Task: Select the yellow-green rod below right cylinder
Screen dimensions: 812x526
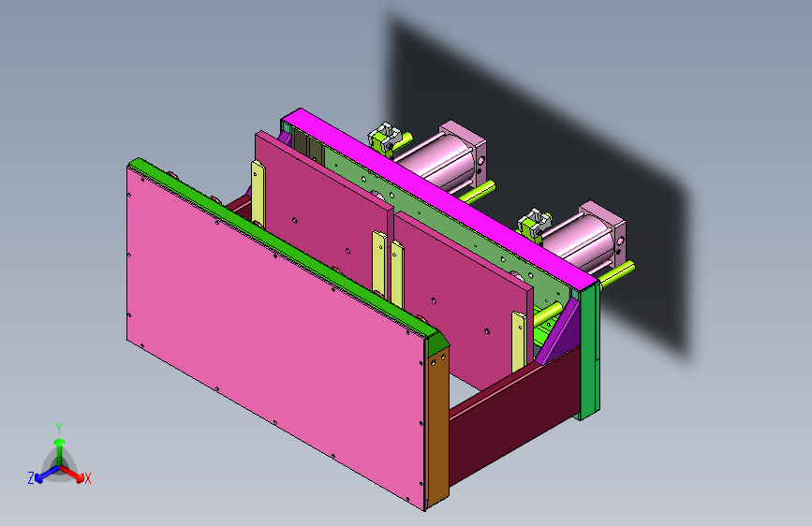Action: [617, 273]
